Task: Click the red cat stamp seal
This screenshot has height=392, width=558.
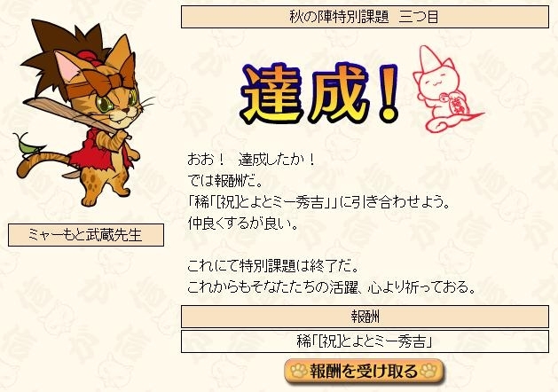Action: (x=446, y=89)
